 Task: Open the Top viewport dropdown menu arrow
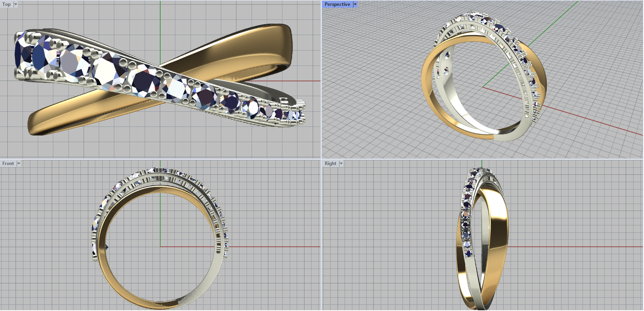(16, 4)
